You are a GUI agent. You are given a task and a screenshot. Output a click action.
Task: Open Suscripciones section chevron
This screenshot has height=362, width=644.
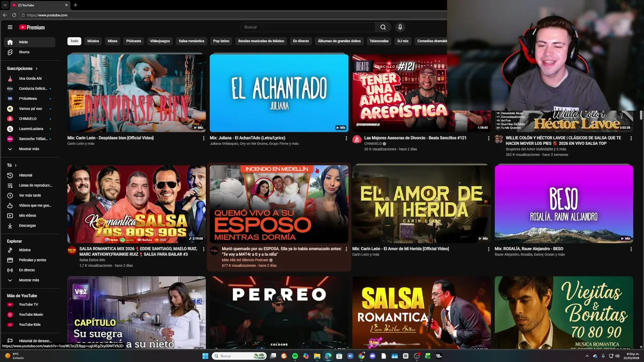coord(36,68)
